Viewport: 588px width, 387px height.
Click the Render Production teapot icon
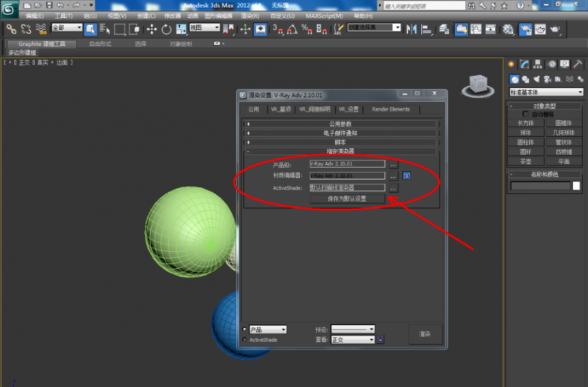pos(555,29)
